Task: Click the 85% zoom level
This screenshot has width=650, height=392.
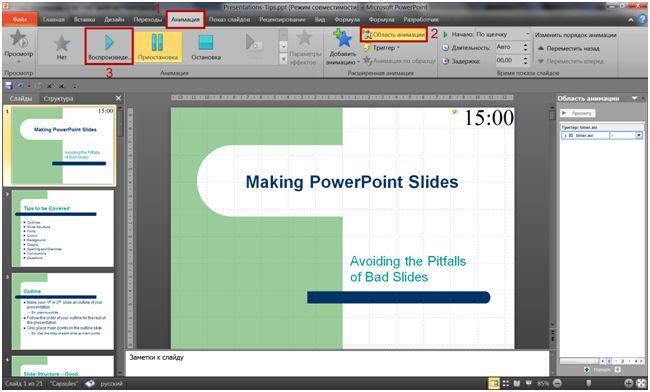Action: pyautogui.click(x=543, y=384)
